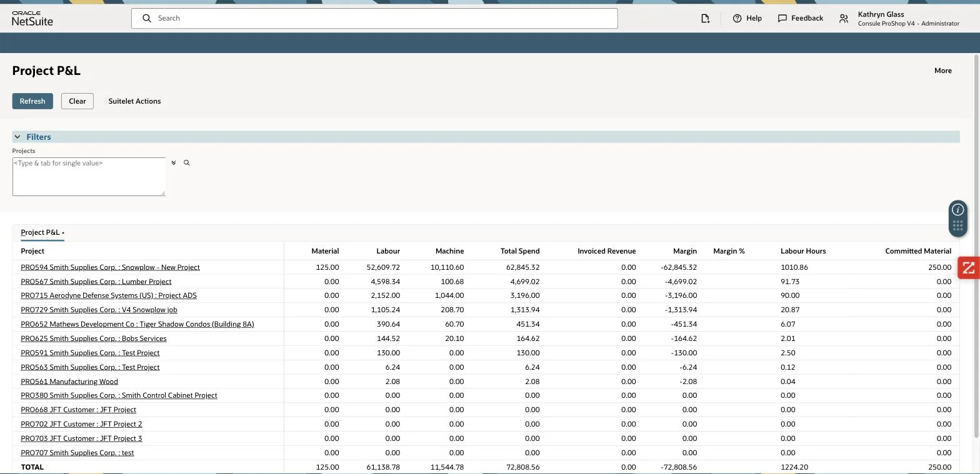Image resolution: width=980 pixels, height=474 pixels.
Task: Open the Feedback link in the header
Action: (807, 18)
